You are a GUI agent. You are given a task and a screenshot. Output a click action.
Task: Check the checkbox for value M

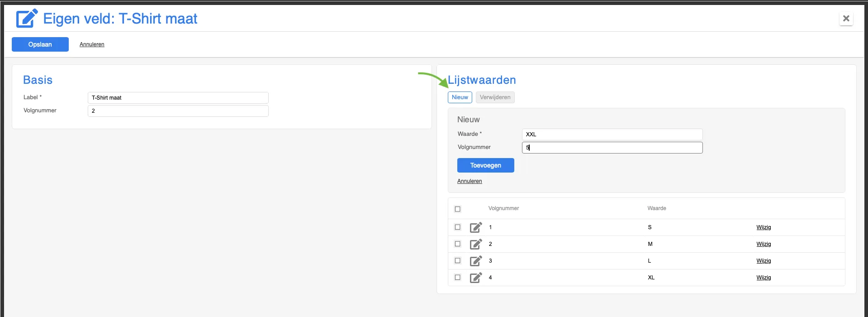click(457, 244)
